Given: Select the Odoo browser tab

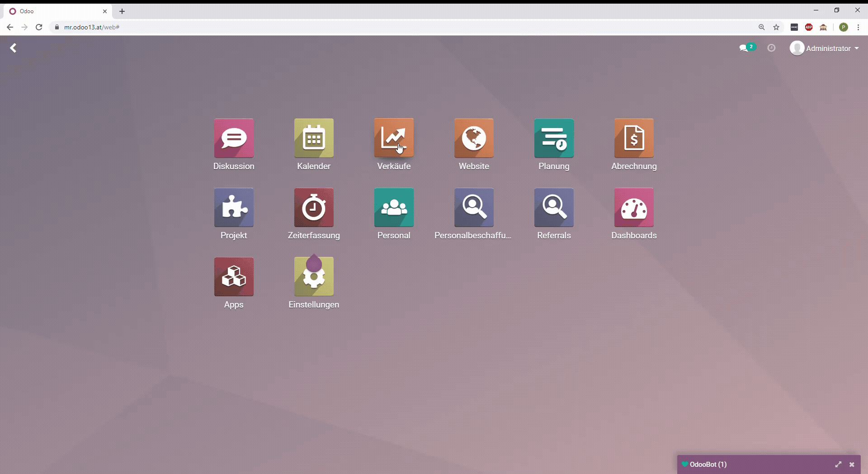Looking at the screenshot, I should [x=59, y=11].
